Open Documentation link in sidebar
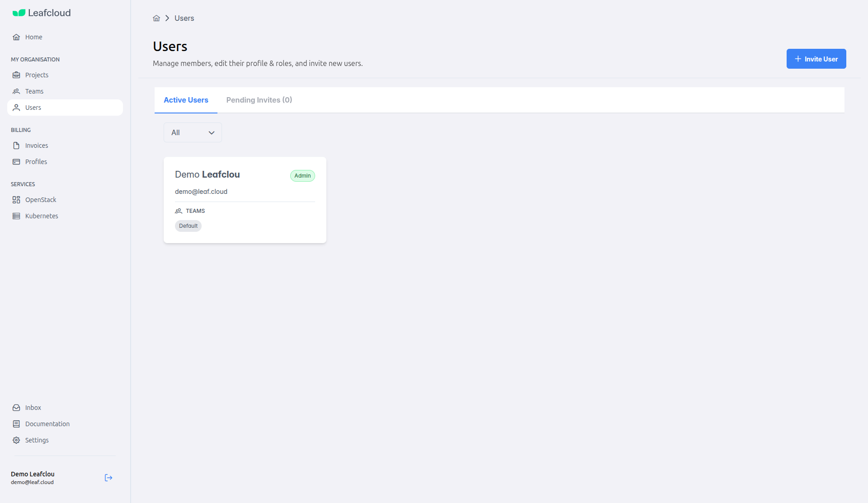This screenshot has height=503, width=868. [x=65, y=424]
